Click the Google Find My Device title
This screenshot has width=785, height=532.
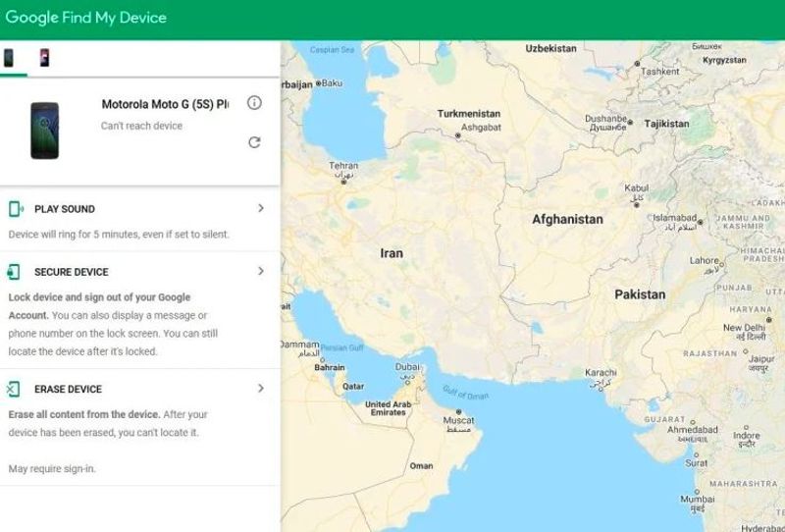pyautogui.click(x=86, y=18)
